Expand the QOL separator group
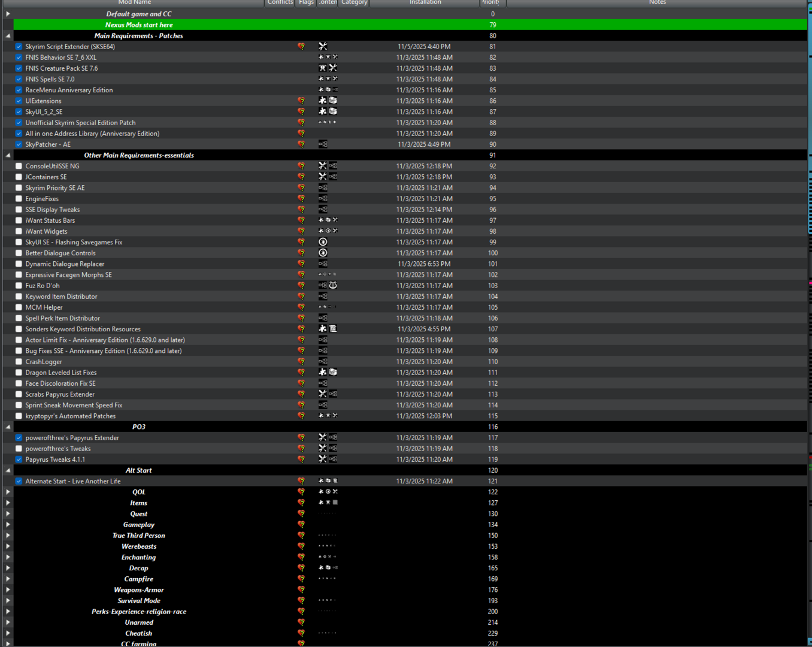This screenshot has width=812, height=647. click(x=8, y=492)
